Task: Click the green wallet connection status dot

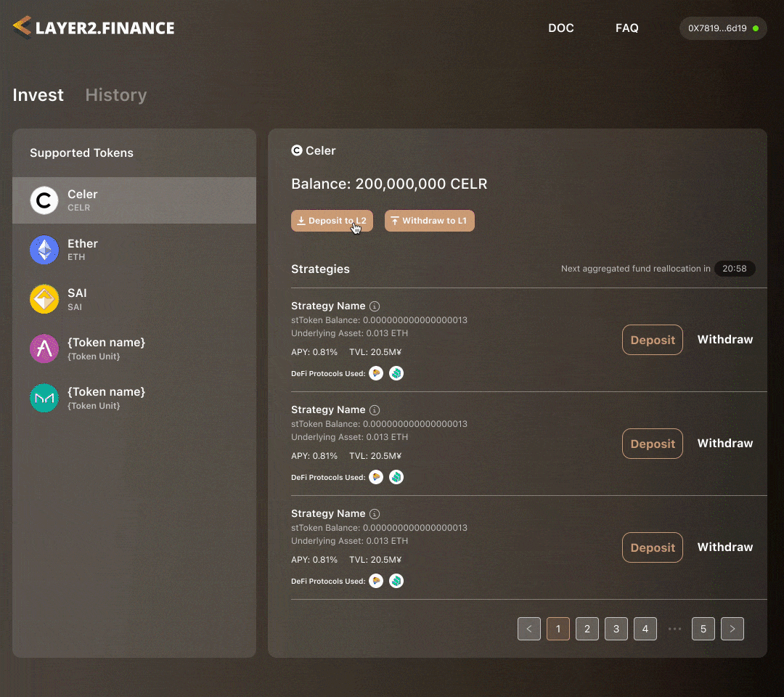Action: pos(756,28)
